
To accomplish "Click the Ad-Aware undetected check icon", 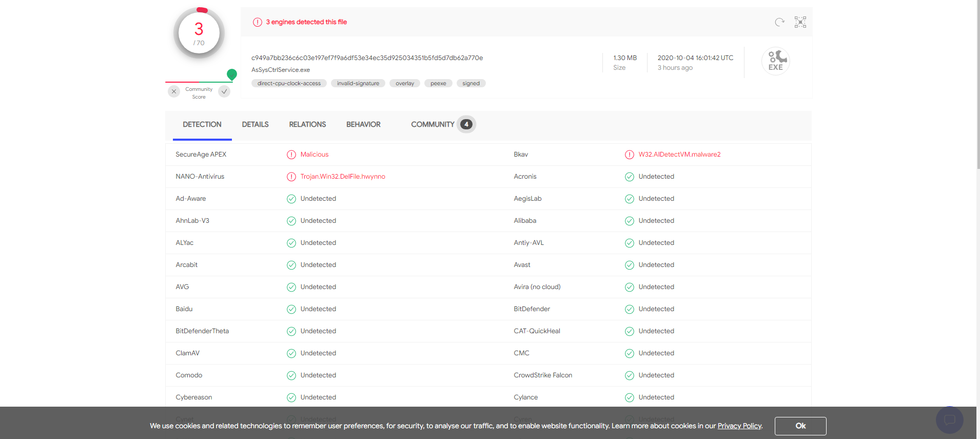I will pos(291,199).
